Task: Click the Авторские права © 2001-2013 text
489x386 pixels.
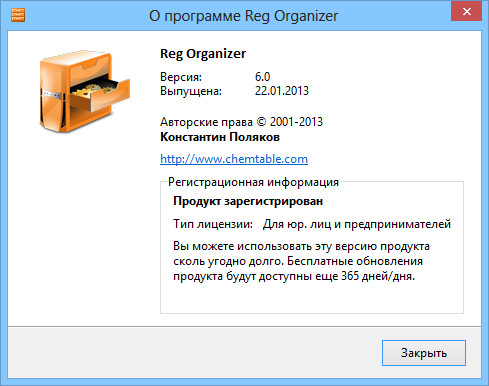Action: click(241, 122)
